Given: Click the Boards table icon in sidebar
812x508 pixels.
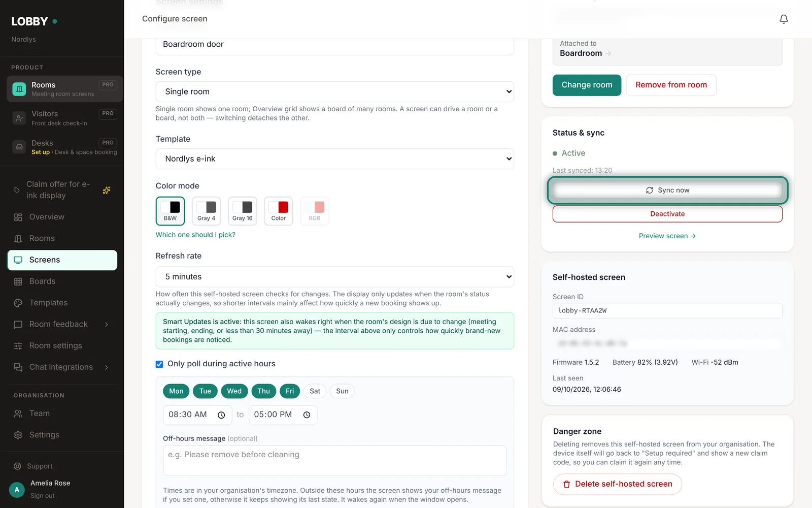Looking at the screenshot, I should point(18,281).
